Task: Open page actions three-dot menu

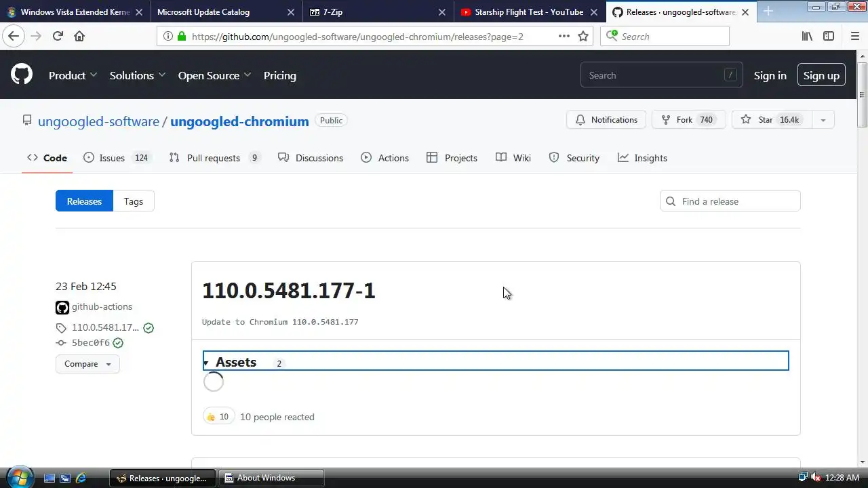Action: (x=564, y=36)
